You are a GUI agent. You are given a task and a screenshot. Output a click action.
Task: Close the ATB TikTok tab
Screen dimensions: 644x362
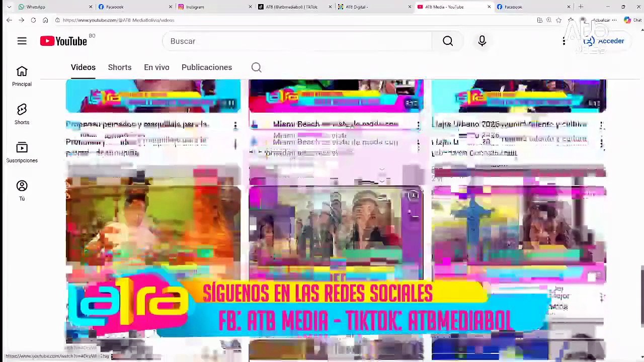coord(330,7)
